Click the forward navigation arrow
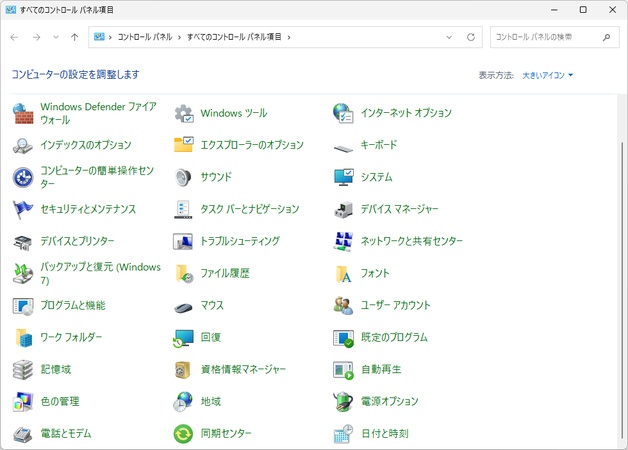The image size is (628, 450). [x=36, y=37]
